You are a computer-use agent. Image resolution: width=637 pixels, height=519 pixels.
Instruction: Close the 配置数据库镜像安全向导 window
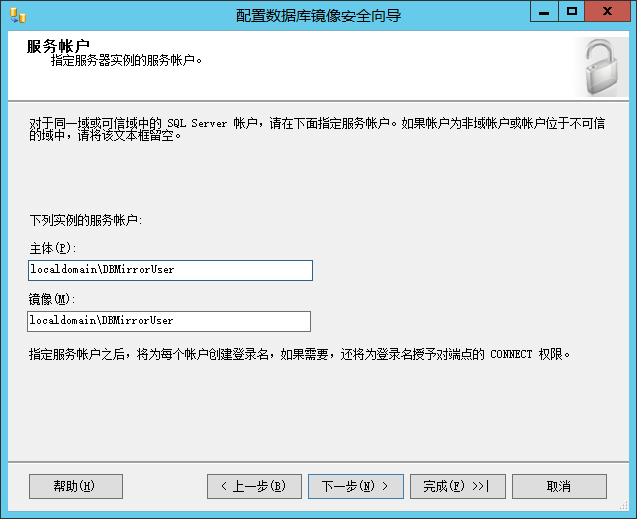coord(608,12)
